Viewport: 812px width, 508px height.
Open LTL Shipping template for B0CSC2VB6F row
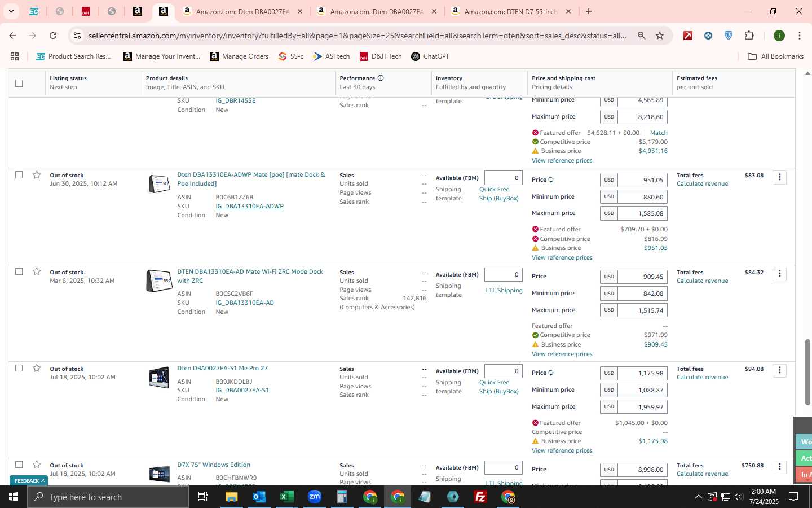(x=504, y=290)
